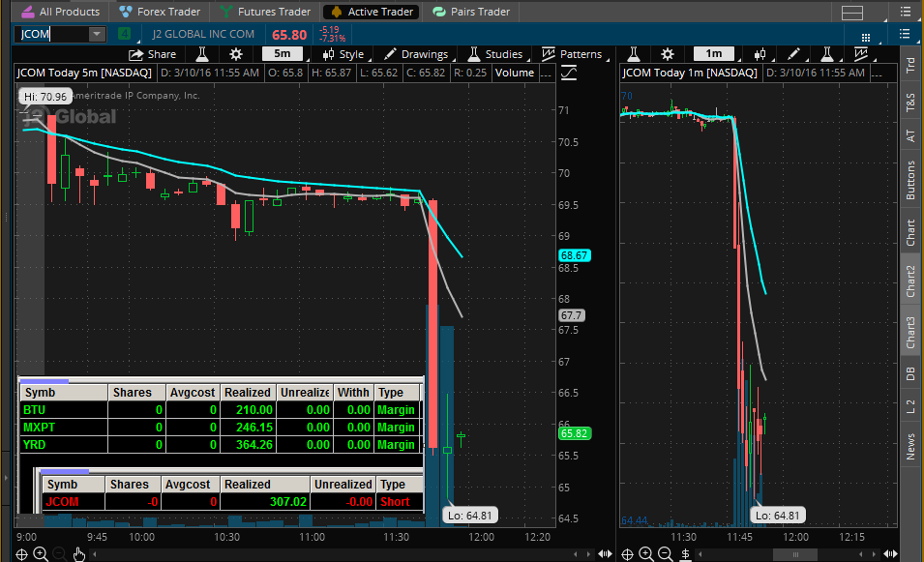Click the first flask icon on the 1m chart toolbar
Screen dimensions: 924x562
[634, 54]
